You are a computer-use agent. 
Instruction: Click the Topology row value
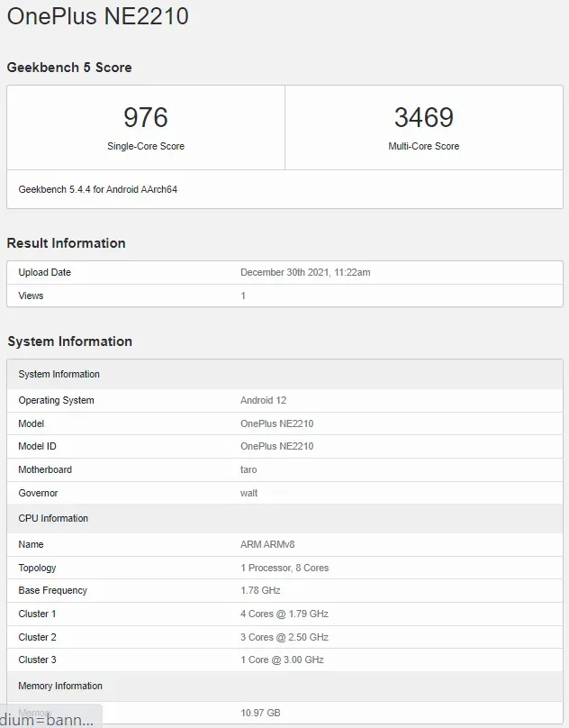click(x=284, y=568)
